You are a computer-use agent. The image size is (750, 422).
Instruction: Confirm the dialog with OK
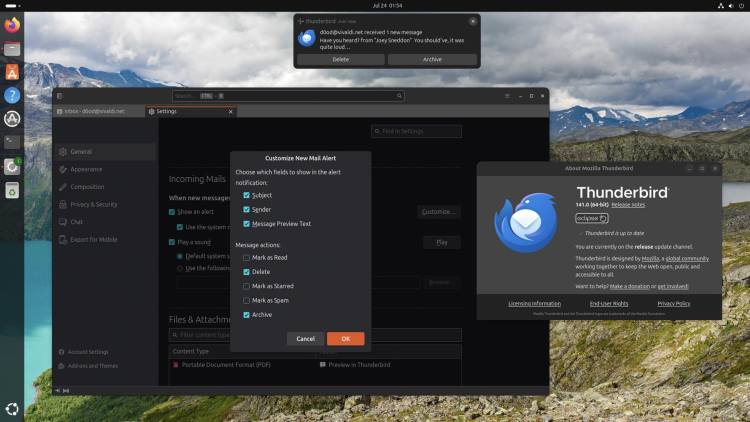point(345,339)
